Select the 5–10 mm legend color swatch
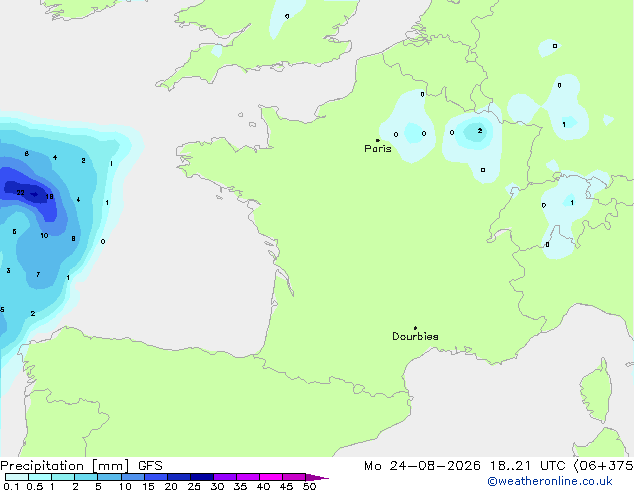 click(109, 477)
